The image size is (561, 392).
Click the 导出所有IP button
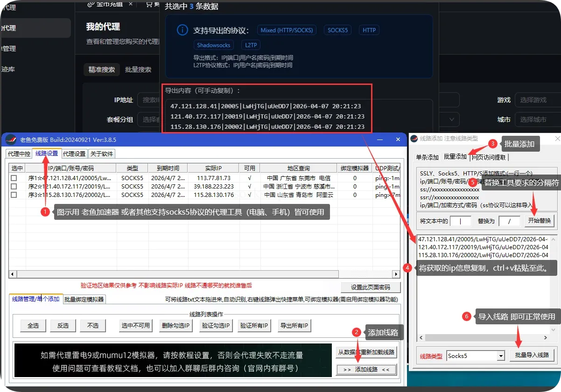[295, 326]
